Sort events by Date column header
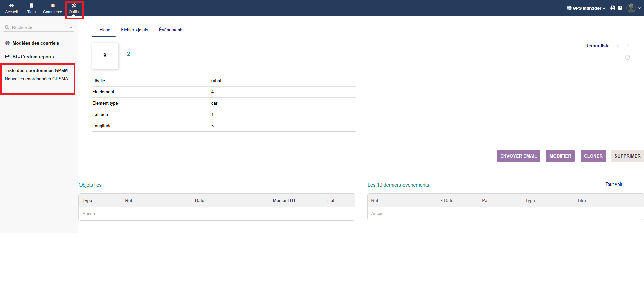Viewport: 644px width, 294px height. pos(448,200)
